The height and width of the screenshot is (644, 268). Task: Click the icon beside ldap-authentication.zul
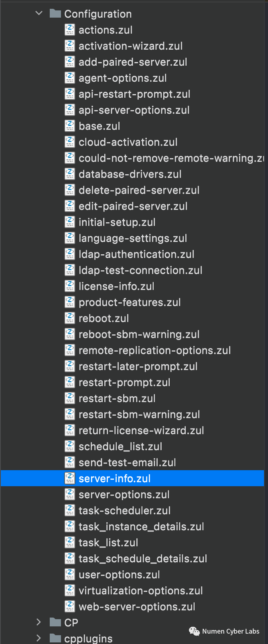point(69,254)
